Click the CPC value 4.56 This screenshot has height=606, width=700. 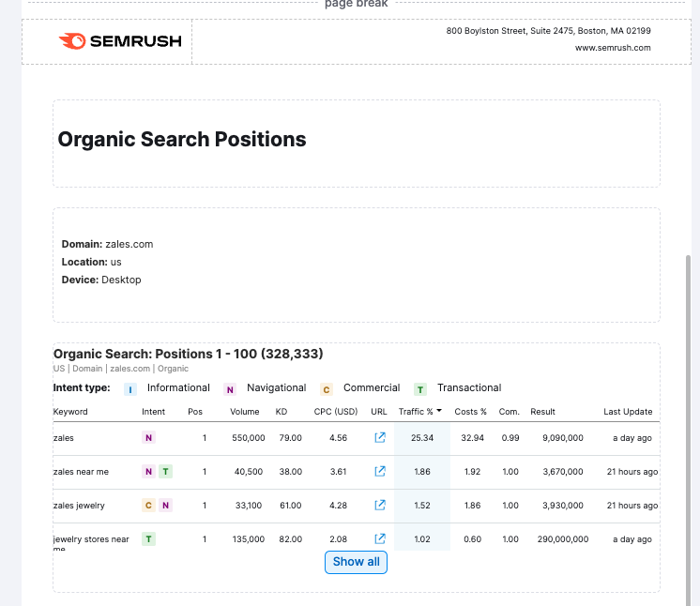point(338,438)
